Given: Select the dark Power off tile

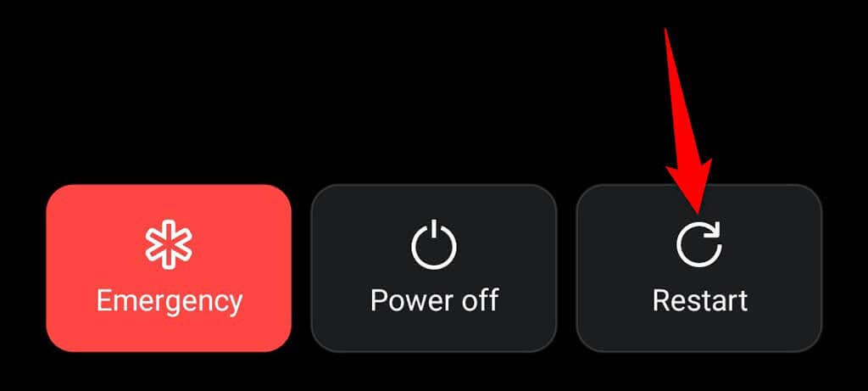Looking at the screenshot, I should [434, 268].
